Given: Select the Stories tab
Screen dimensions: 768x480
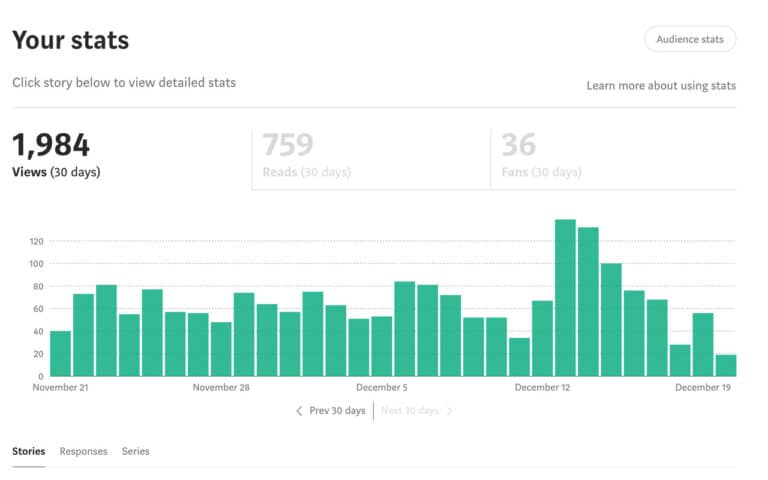Looking at the screenshot, I should pyautogui.click(x=28, y=451).
